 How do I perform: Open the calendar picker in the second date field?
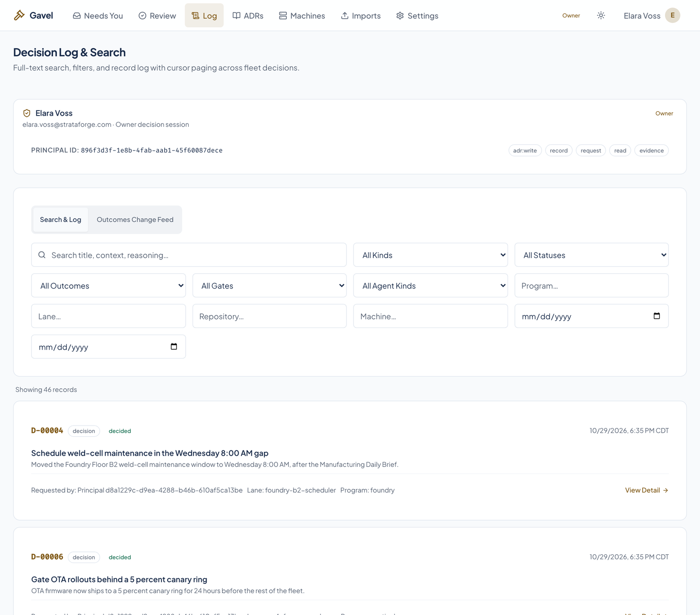174,346
